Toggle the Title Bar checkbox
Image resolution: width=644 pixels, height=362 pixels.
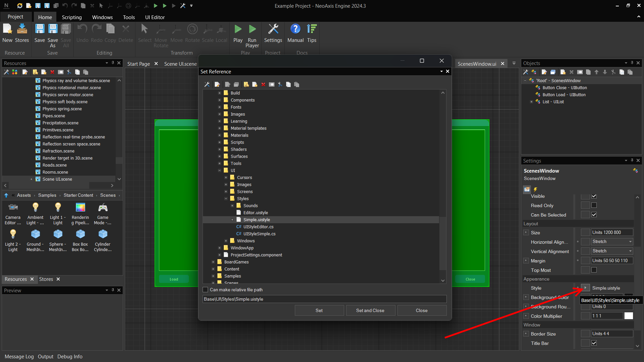click(594, 343)
